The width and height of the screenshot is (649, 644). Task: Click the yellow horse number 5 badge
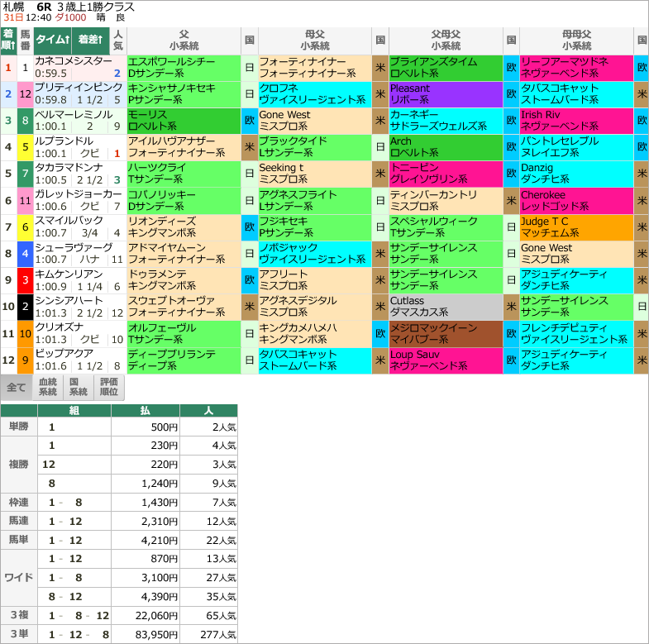coord(26,148)
